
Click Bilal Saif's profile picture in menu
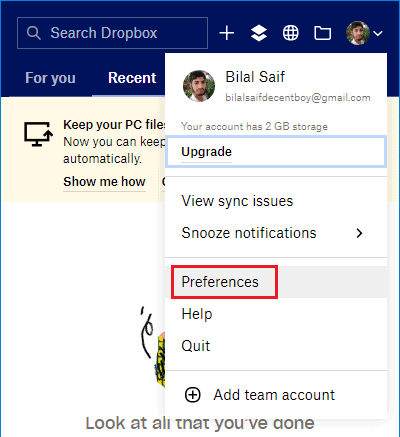[x=199, y=86]
